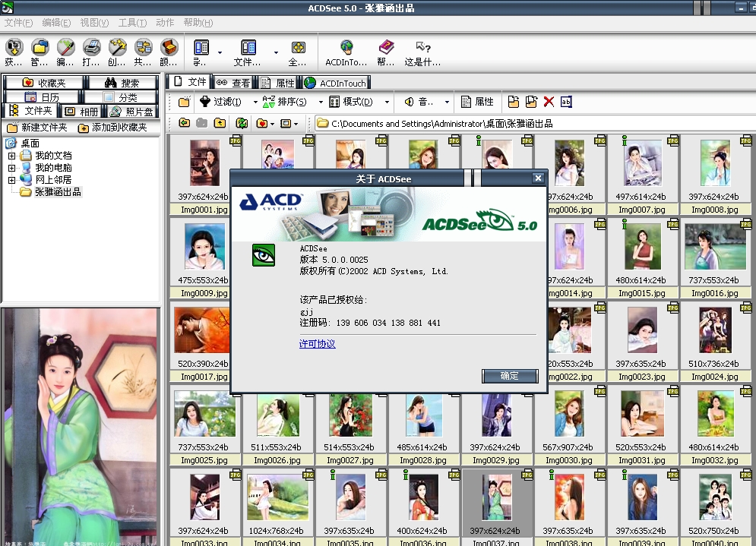Screen dimensions: 756x546
Task: Open the 工具 menu
Action: click(x=133, y=23)
